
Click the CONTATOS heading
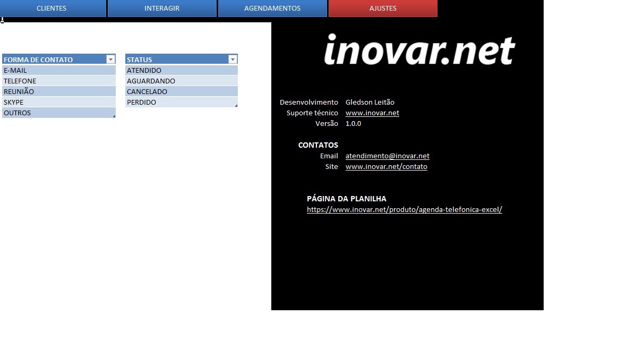[x=318, y=144]
